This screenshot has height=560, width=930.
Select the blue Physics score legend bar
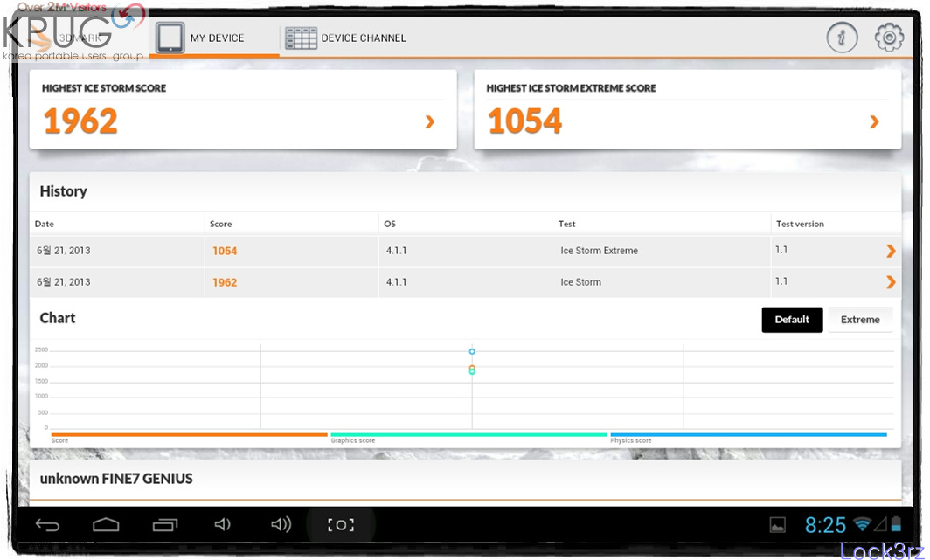tap(748, 434)
